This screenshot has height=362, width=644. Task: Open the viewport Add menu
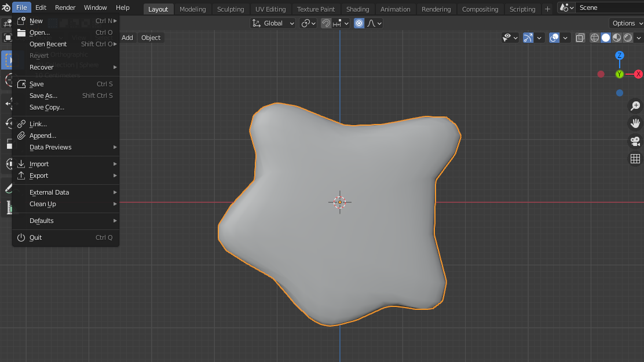(x=127, y=38)
